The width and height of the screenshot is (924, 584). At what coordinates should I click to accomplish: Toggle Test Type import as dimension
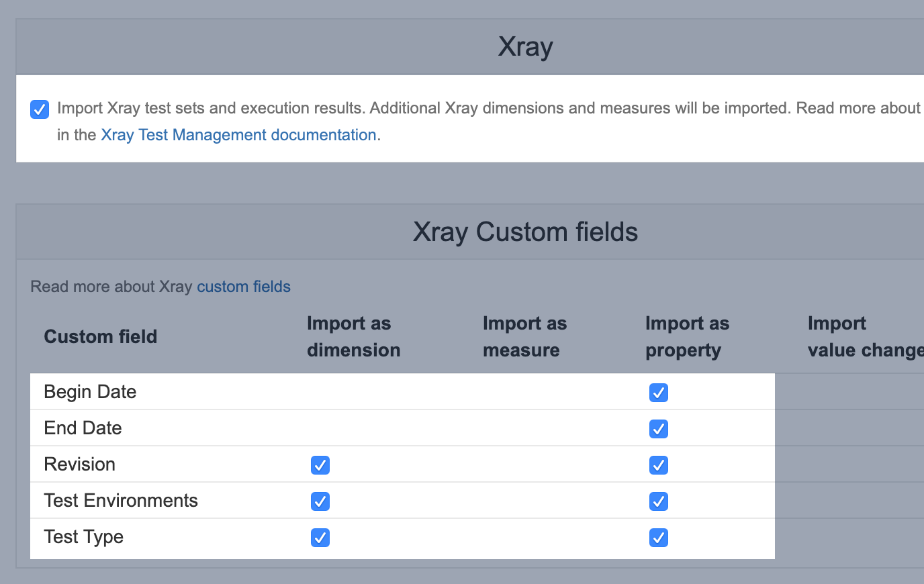point(320,538)
